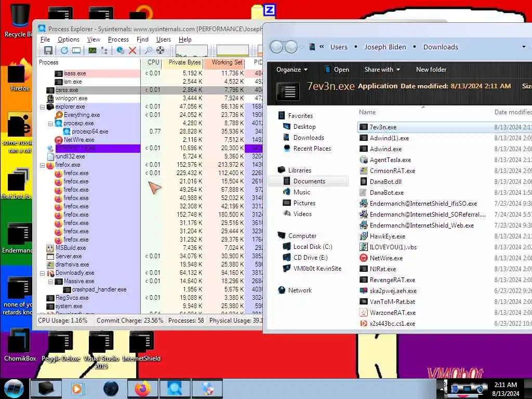Open the Users menu
This screenshot has height=399, width=532.
(x=164, y=39)
